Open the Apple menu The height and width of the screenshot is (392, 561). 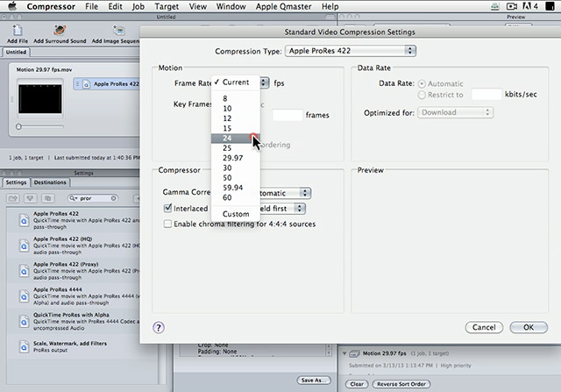[11, 6]
